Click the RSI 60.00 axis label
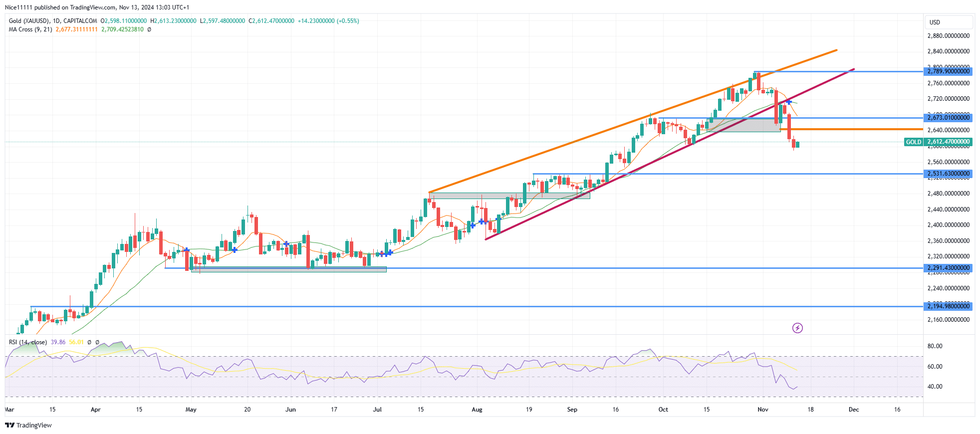This screenshot has height=434, width=980. 935,367
